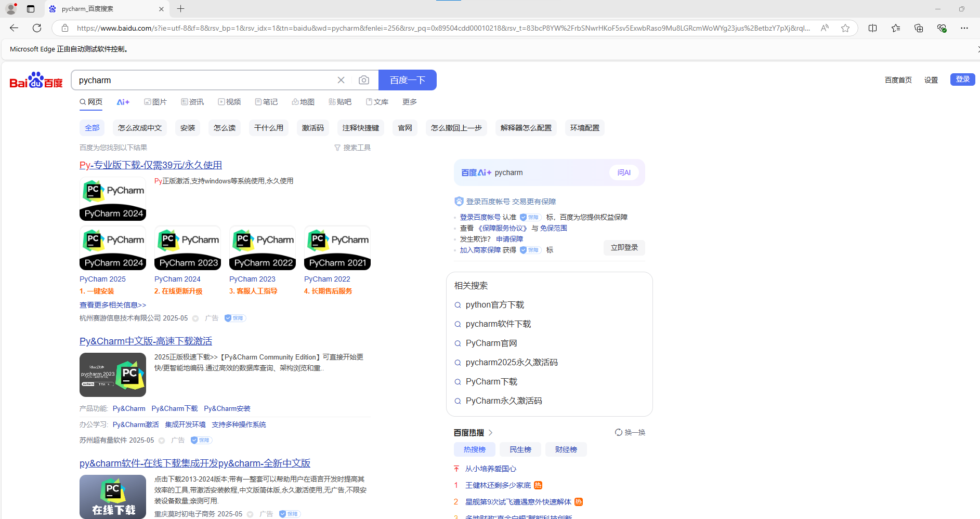Select the 安装 suggestion chip
Screen dimensions: 980x519
(x=188, y=128)
